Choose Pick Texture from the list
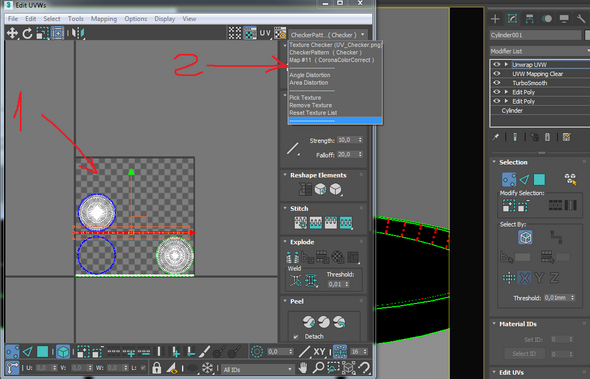The width and height of the screenshot is (590, 379). pos(305,97)
